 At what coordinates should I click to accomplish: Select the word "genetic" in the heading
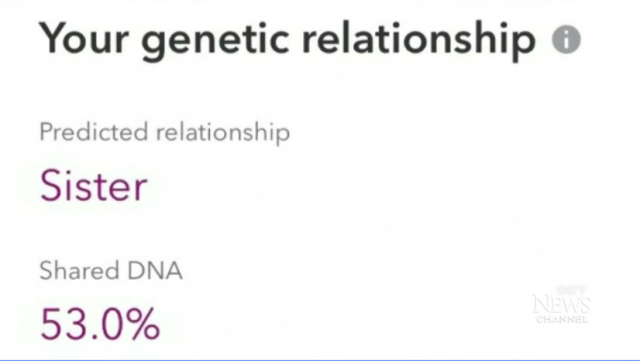(x=215, y=42)
